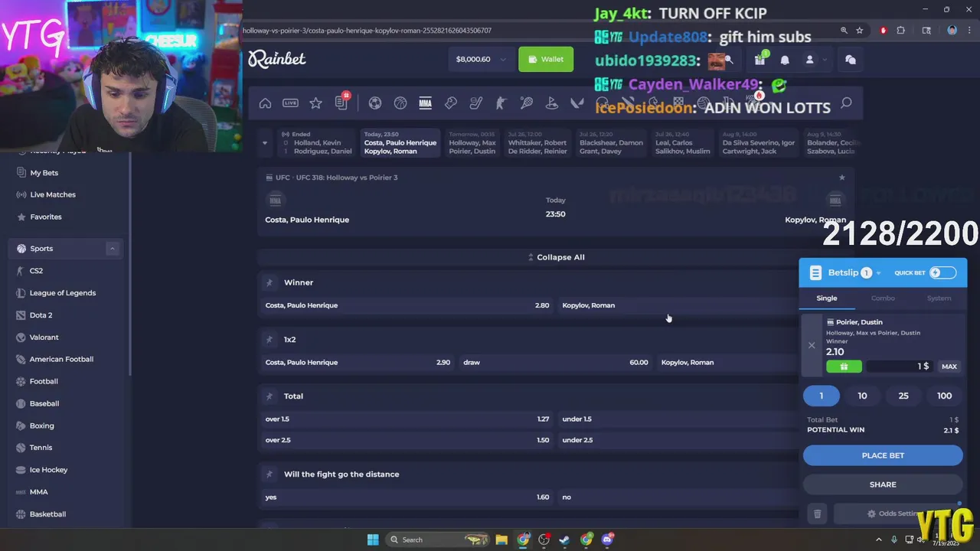Click the stake amount input field
980x551 pixels.
tap(900, 367)
